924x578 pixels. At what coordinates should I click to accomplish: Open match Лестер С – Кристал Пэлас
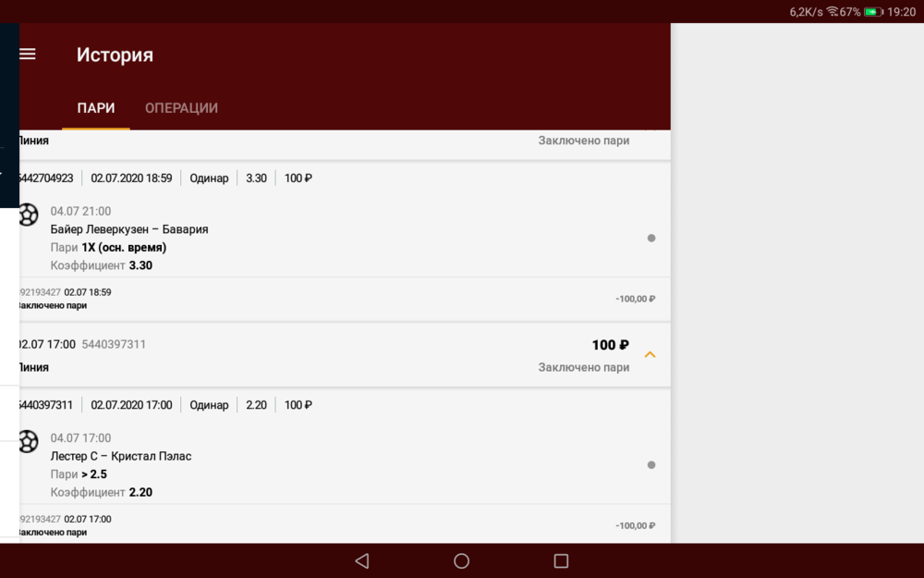tap(121, 456)
